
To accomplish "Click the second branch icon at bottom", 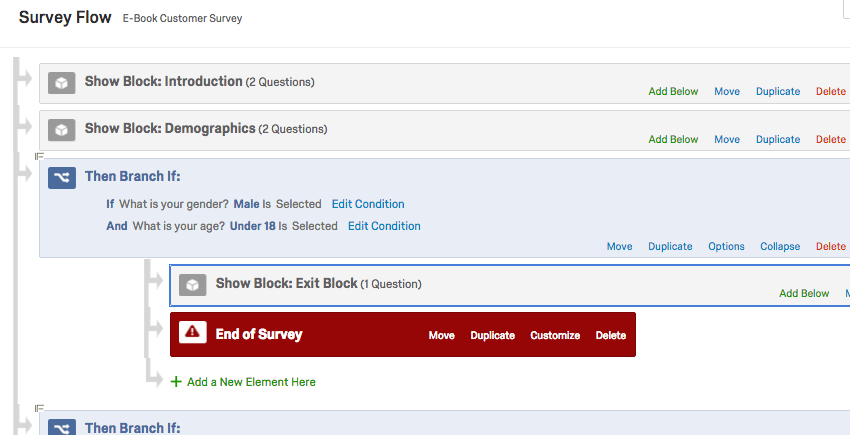I will tap(62, 428).
